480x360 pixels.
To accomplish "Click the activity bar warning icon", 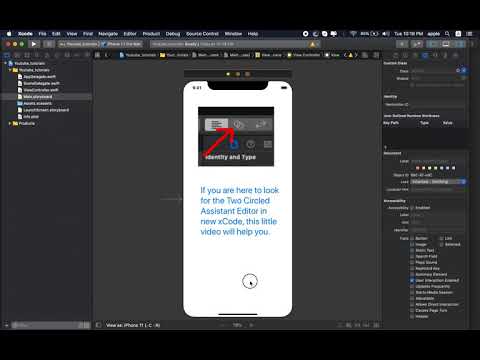I will [313, 44].
